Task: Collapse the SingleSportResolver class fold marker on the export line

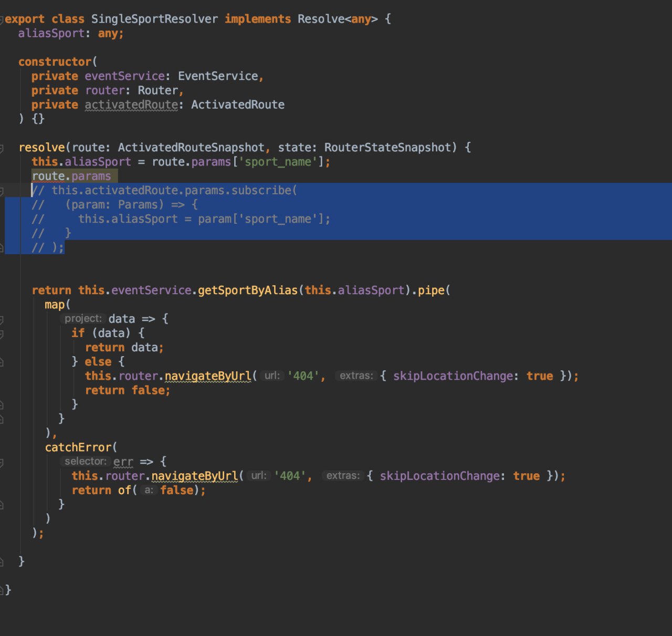Action: (x=2, y=20)
